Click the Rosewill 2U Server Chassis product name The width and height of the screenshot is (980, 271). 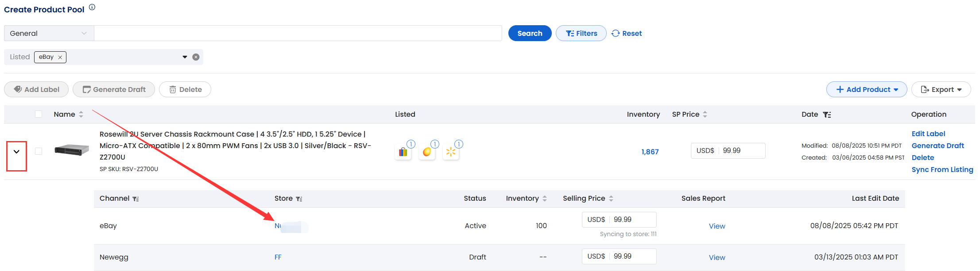tap(235, 145)
